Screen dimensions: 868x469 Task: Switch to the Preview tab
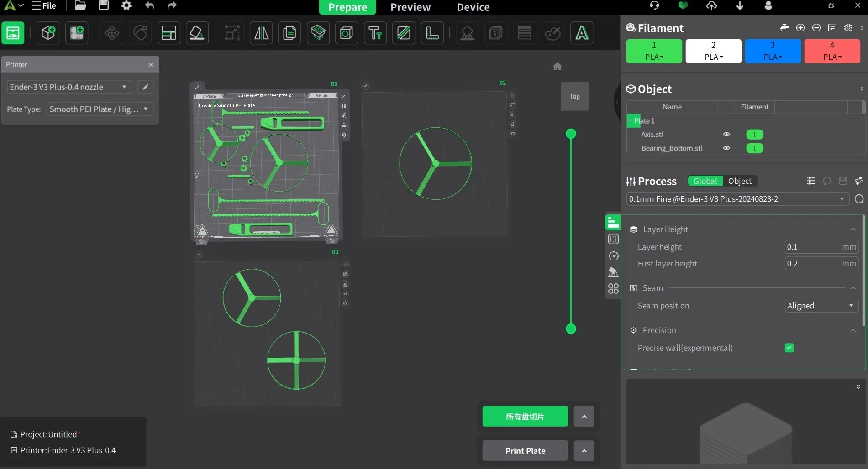(x=410, y=7)
